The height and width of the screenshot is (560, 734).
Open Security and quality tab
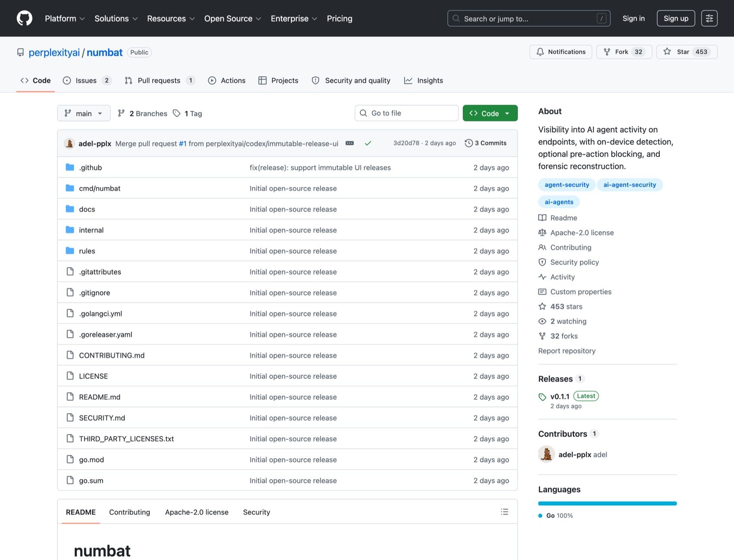(x=351, y=81)
